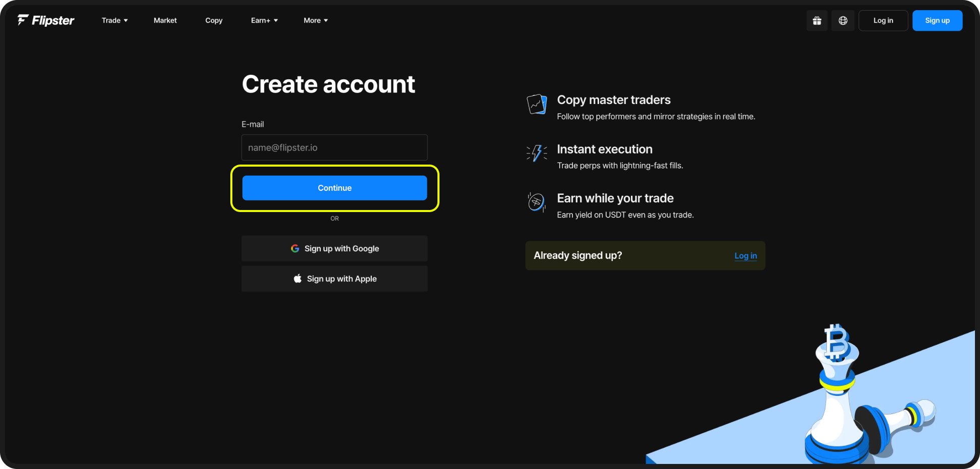Open the globe language selector
The height and width of the screenshot is (469, 980).
point(843,21)
